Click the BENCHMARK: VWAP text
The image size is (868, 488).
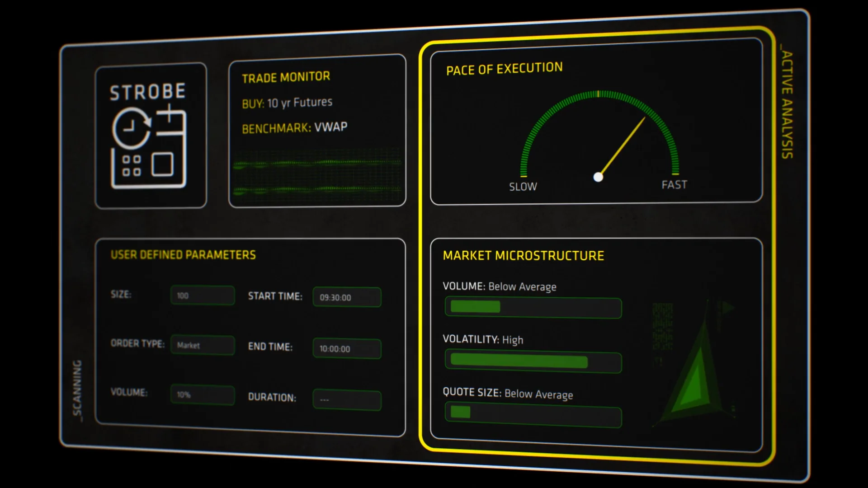tap(294, 128)
